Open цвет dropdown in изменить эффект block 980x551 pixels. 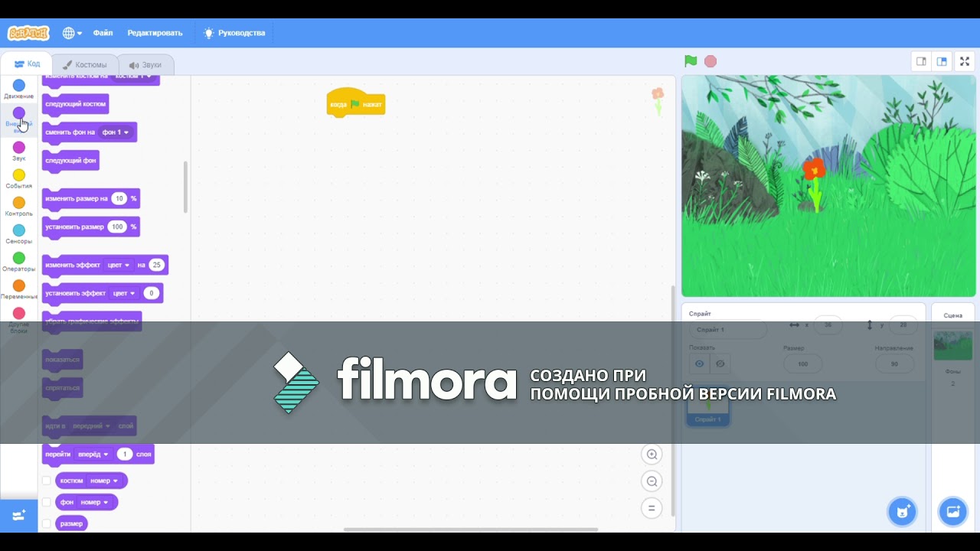pos(119,266)
